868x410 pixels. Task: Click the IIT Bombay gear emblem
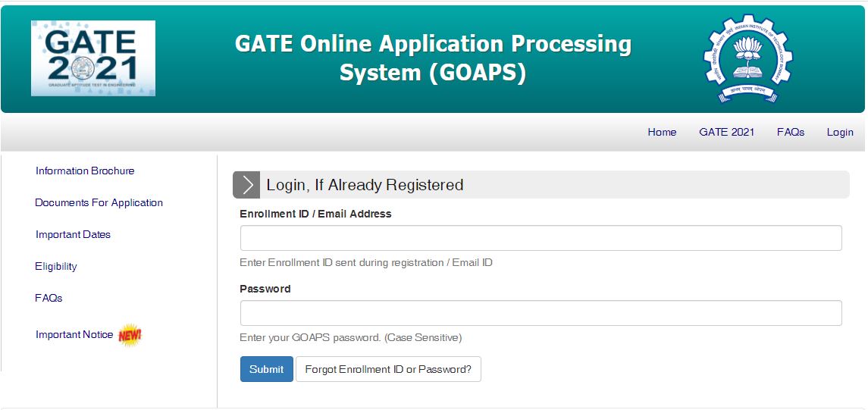[747, 59]
